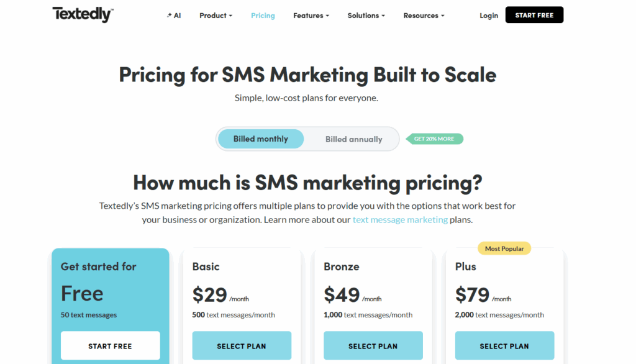Select the Bronze plan for $49/month

pyautogui.click(x=373, y=345)
